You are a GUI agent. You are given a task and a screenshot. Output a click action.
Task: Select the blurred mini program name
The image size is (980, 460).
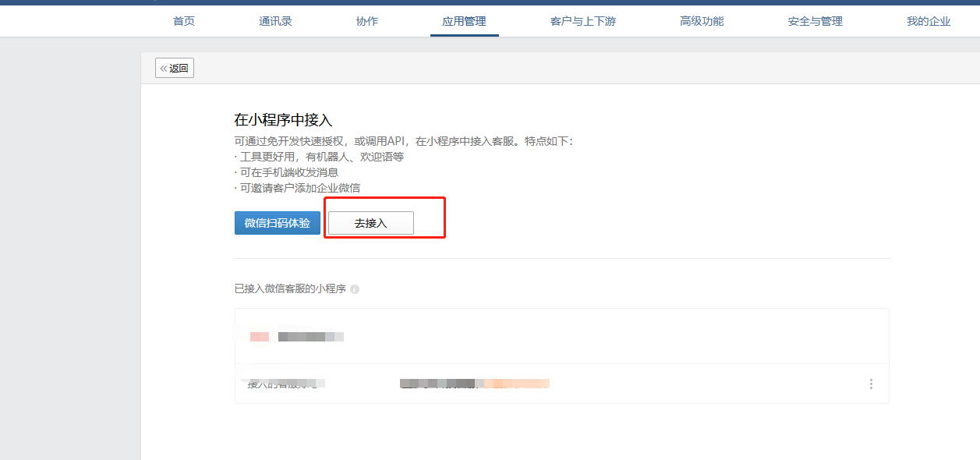click(311, 337)
